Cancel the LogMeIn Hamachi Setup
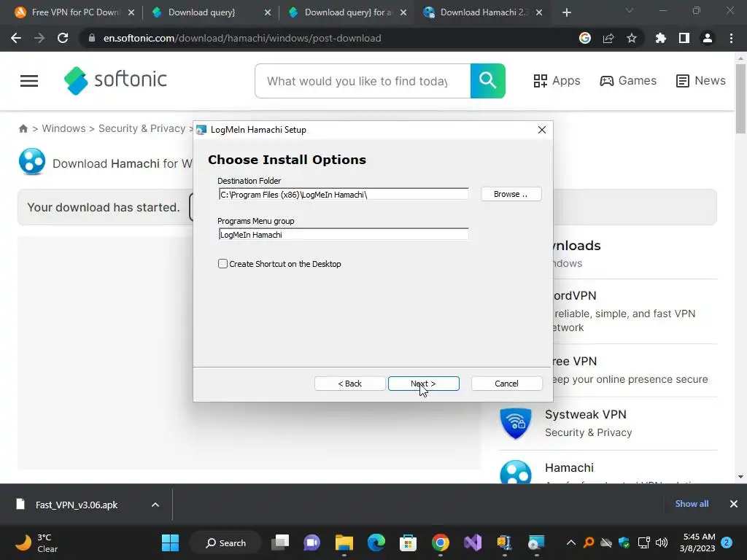This screenshot has width=747, height=560. [506, 384]
